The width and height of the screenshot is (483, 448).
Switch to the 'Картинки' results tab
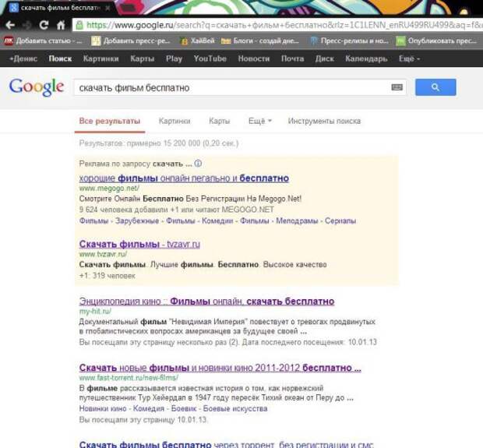[175, 121]
